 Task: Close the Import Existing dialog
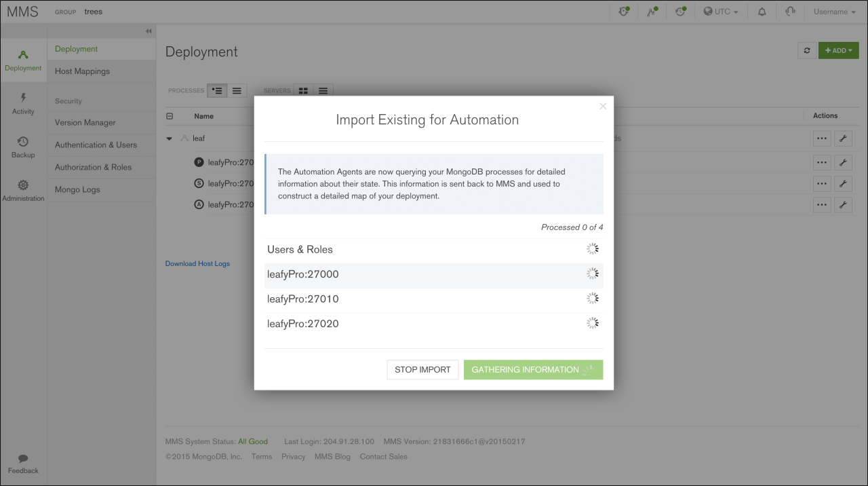(x=603, y=106)
